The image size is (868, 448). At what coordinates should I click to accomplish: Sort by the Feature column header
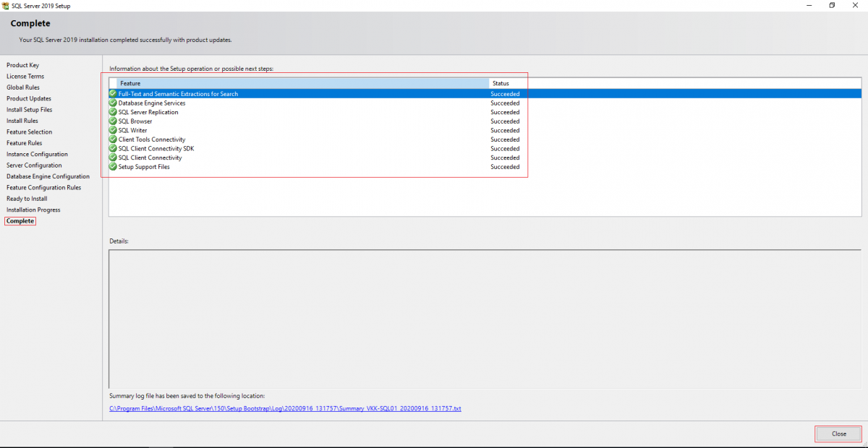pos(302,83)
